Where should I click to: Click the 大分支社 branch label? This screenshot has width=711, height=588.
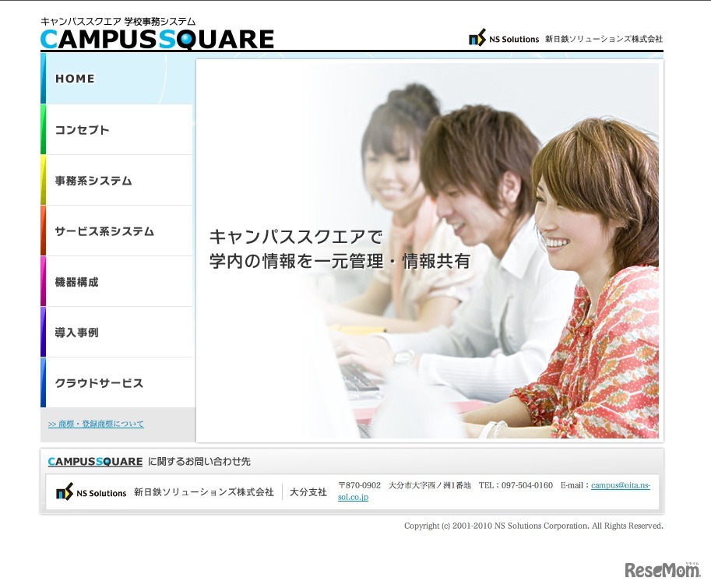coord(308,492)
